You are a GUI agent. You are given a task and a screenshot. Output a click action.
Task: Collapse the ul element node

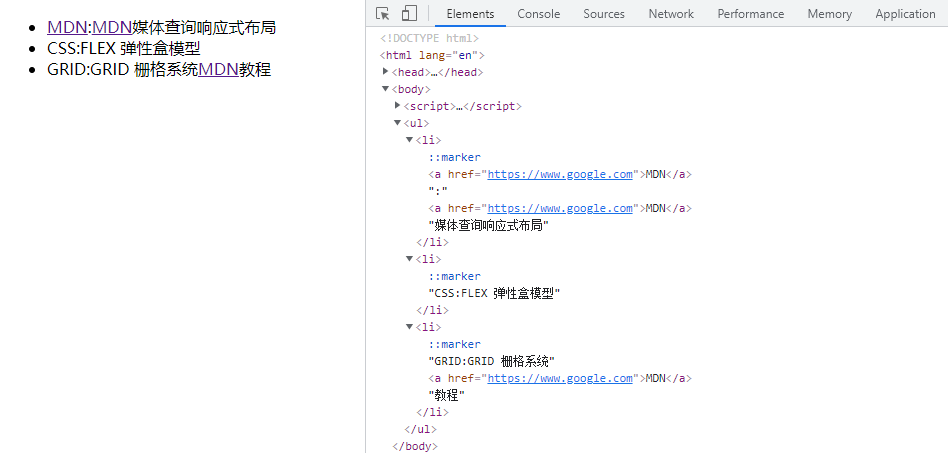point(397,123)
